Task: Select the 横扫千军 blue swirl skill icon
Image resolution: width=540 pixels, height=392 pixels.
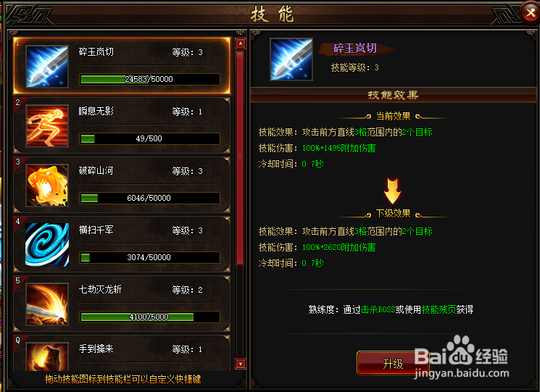Action: click(47, 245)
